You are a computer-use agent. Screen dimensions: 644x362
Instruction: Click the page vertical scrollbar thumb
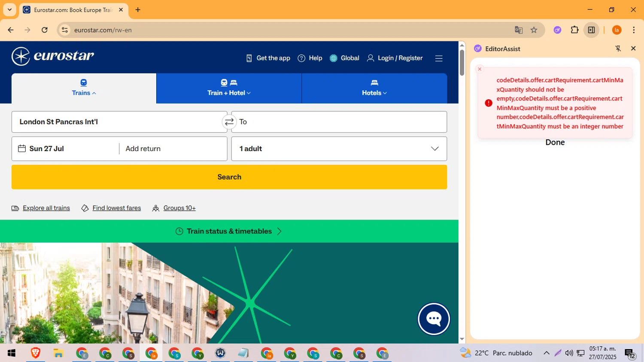(x=462, y=63)
